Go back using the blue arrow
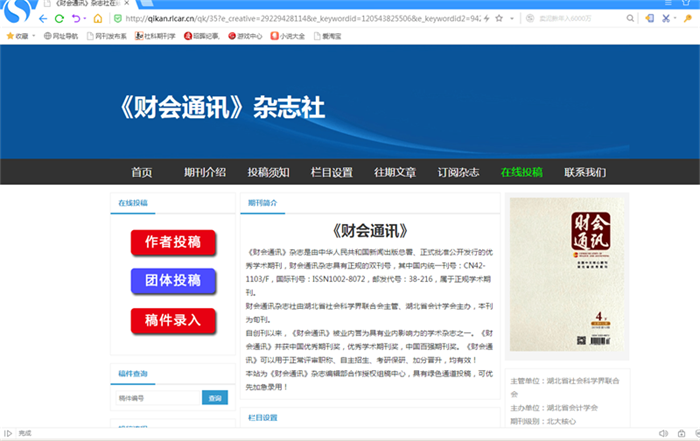Image resolution: width=700 pixels, height=441 pixels. point(43,19)
